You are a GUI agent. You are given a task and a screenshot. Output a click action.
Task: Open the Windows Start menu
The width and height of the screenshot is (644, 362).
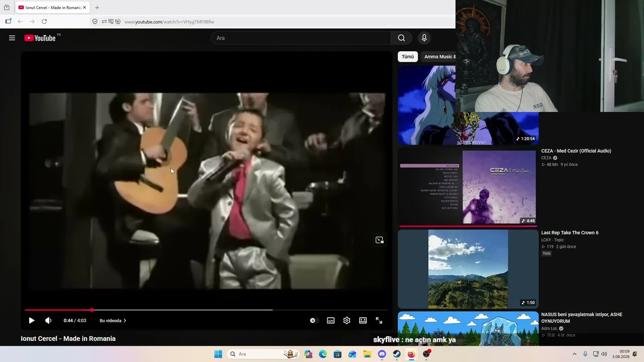click(x=218, y=354)
